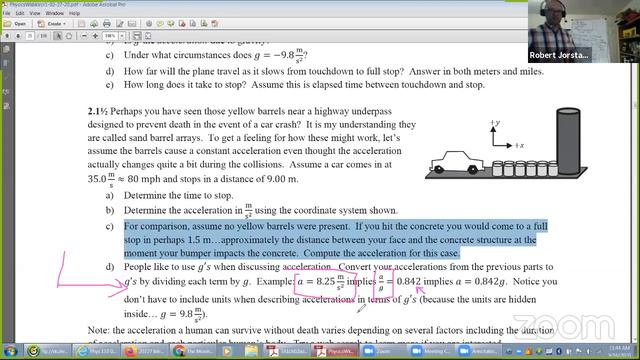This screenshot has height=360, width=640.
Task: Click the insert page toolbar icon
Action: tap(204, 24)
